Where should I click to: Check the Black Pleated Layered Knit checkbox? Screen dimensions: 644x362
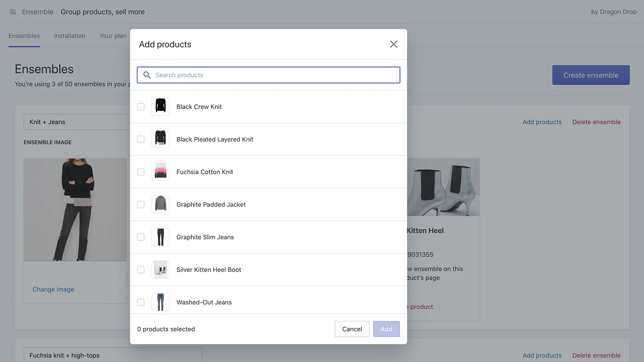pos(141,139)
